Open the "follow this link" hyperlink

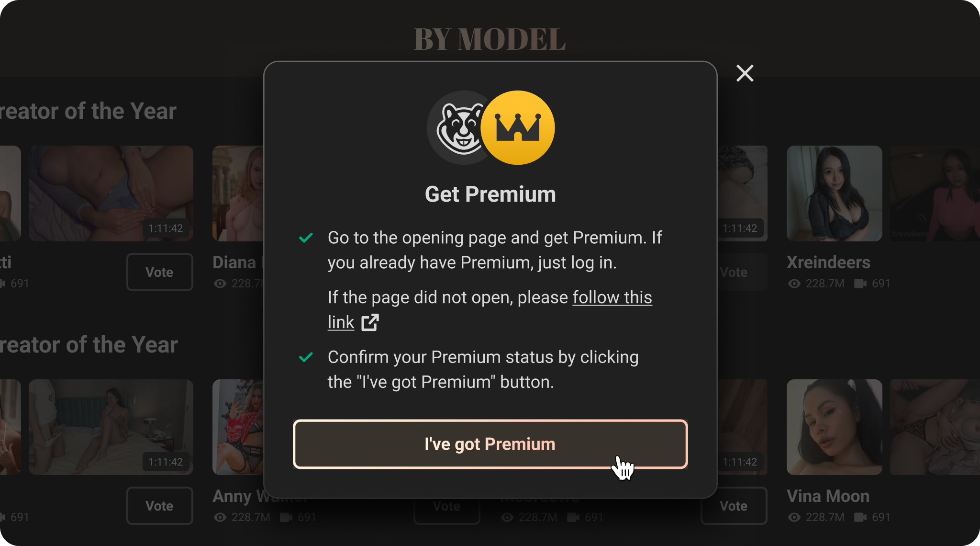point(490,310)
